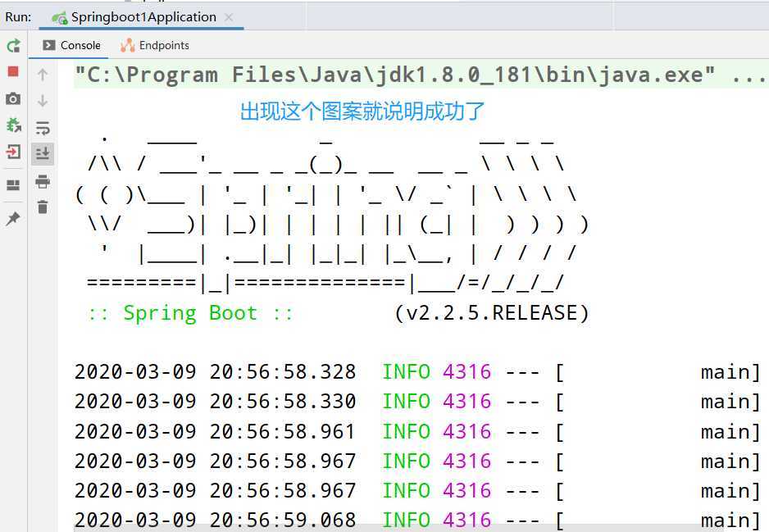
Task: Dump threads with the camera icon
Action: click(13, 98)
